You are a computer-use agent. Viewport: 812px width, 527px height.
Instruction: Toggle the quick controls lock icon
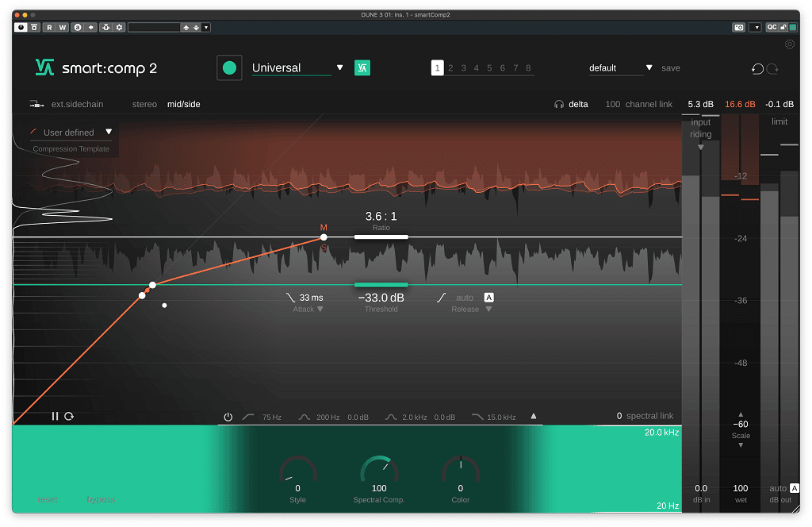pyautogui.click(x=783, y=28)
